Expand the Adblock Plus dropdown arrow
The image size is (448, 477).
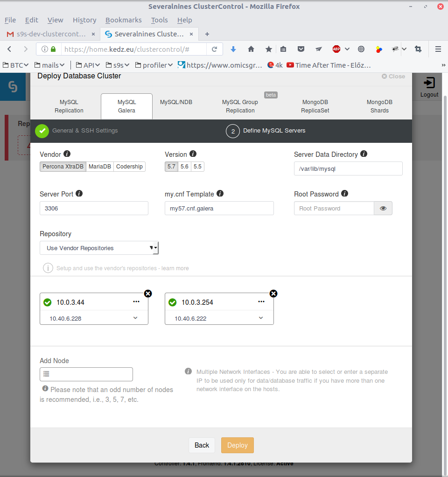pyautogui.click(x=347, y=49)
